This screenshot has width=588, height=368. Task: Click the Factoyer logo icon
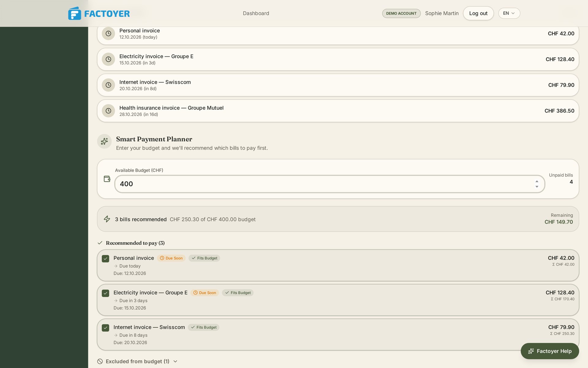74,13
